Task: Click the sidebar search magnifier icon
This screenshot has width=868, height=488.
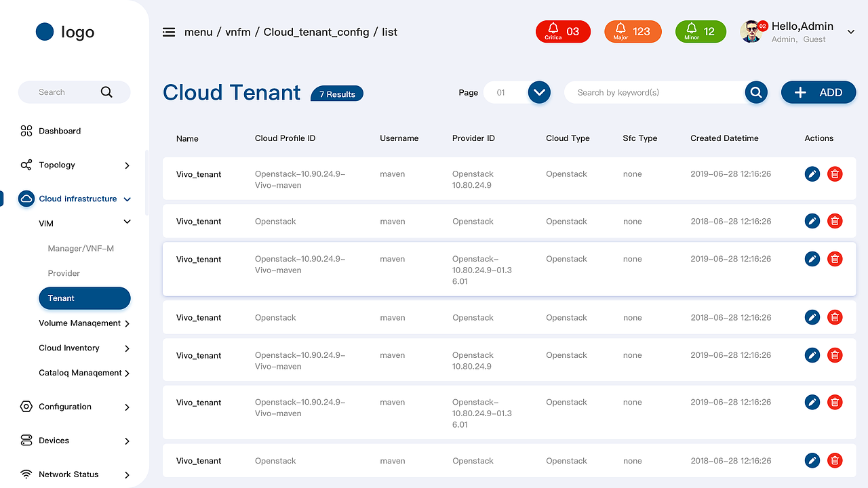Action: tap(106, 92)
